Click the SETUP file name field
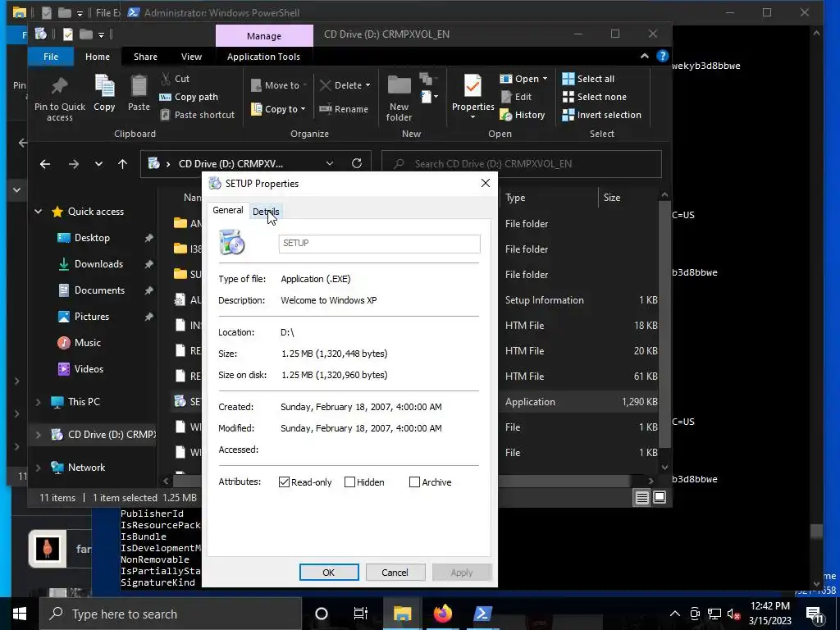 [379, 244]
